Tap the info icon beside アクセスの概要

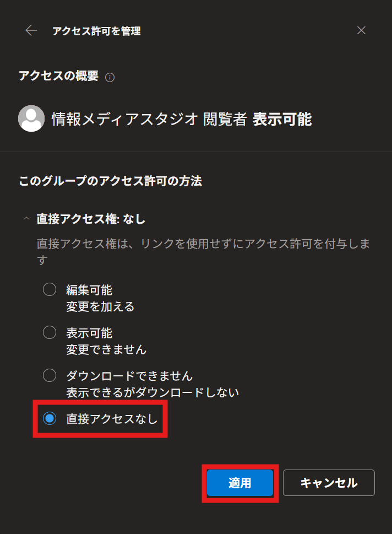[110, 78]
